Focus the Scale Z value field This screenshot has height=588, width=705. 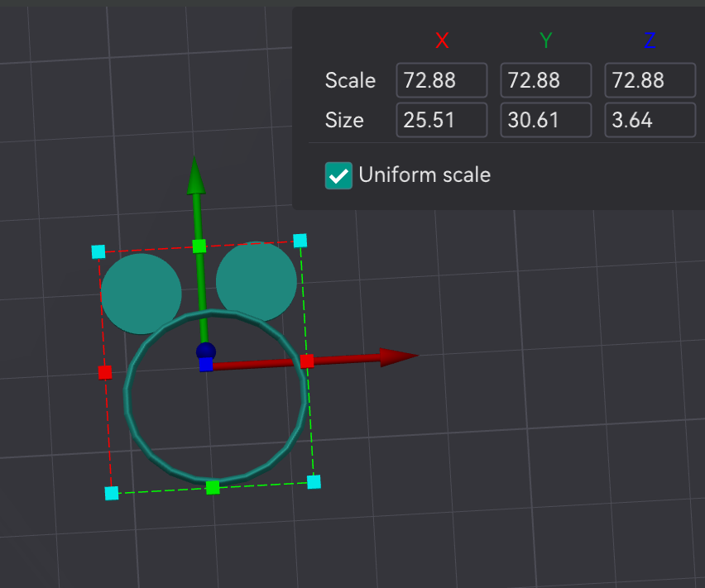click(x=650, y=80)
